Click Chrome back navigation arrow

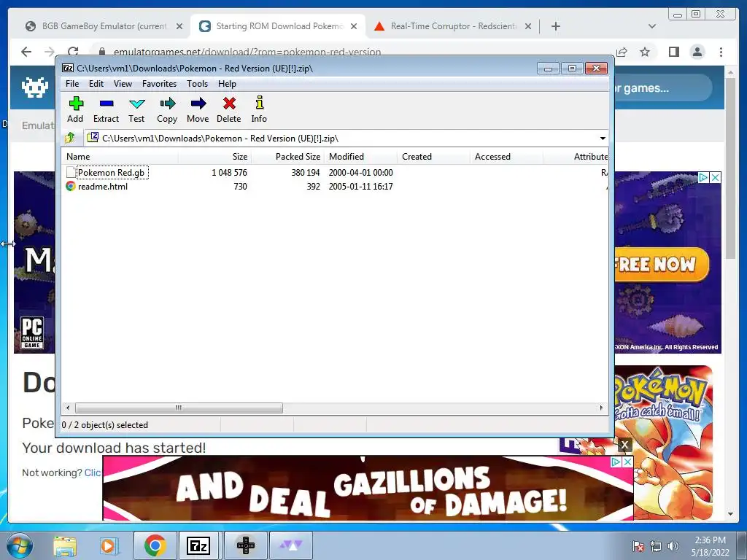(26, 52)
